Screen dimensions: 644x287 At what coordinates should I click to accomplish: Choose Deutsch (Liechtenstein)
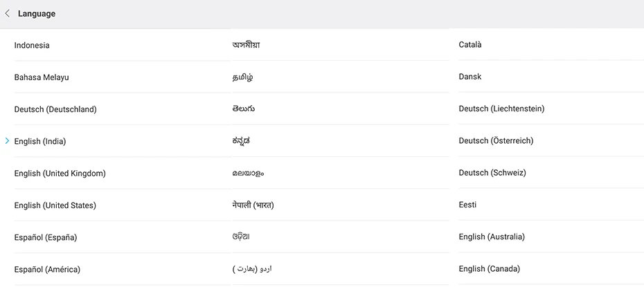pyautogui.click(x=501, y=109)
